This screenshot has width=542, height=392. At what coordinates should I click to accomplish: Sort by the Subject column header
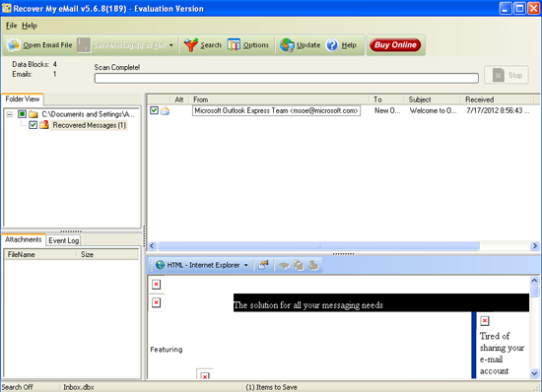[x=434, y=99]
